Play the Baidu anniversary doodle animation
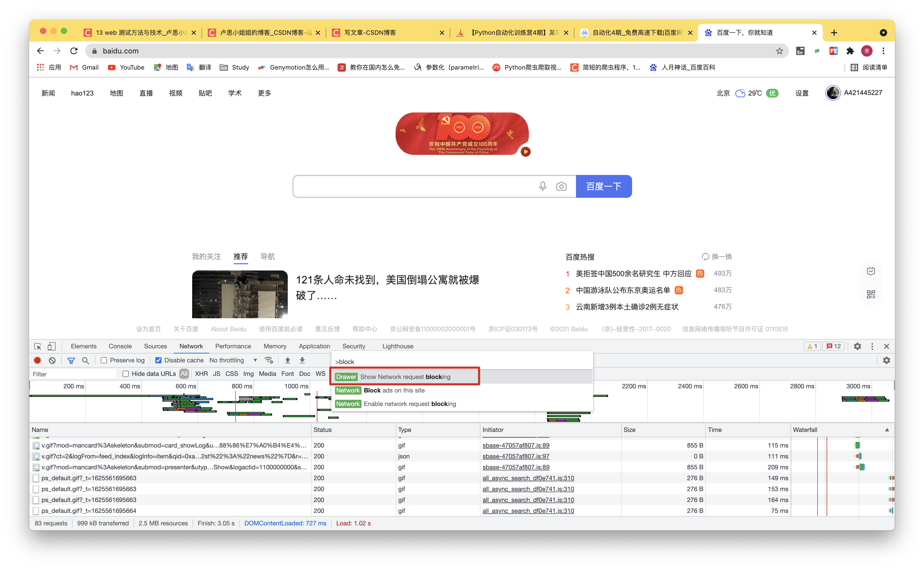Image resolution: width=924 pixels, height=569 pixels. click(525, 152)
